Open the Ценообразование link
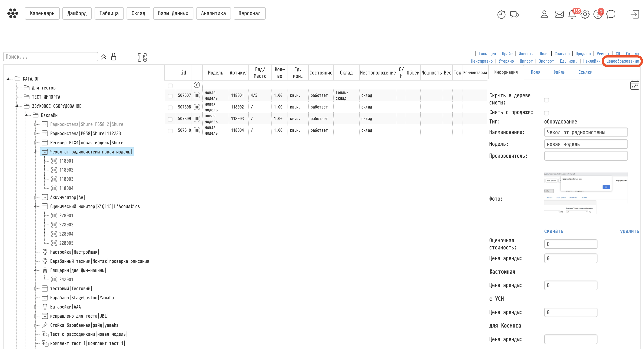Screen dimensions: 644x349 622,61
